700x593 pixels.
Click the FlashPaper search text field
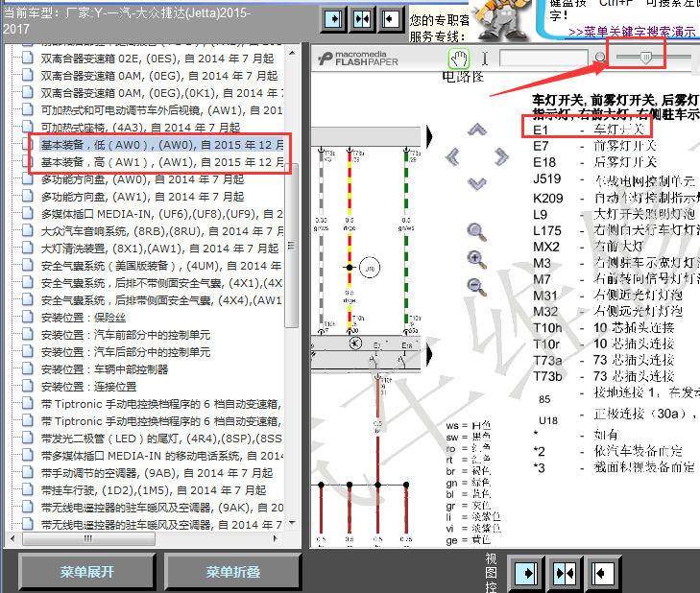[543, 58]
